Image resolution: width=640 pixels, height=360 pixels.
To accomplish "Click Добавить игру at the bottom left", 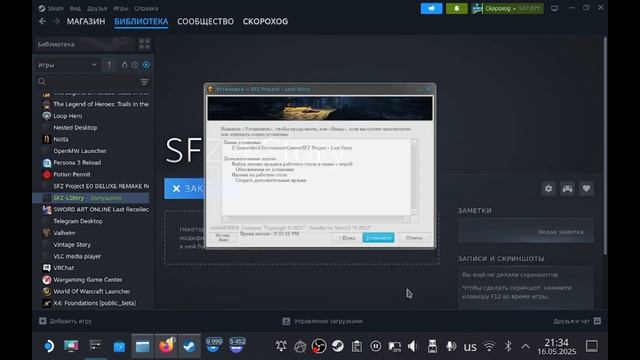I will tap(65, 321).
